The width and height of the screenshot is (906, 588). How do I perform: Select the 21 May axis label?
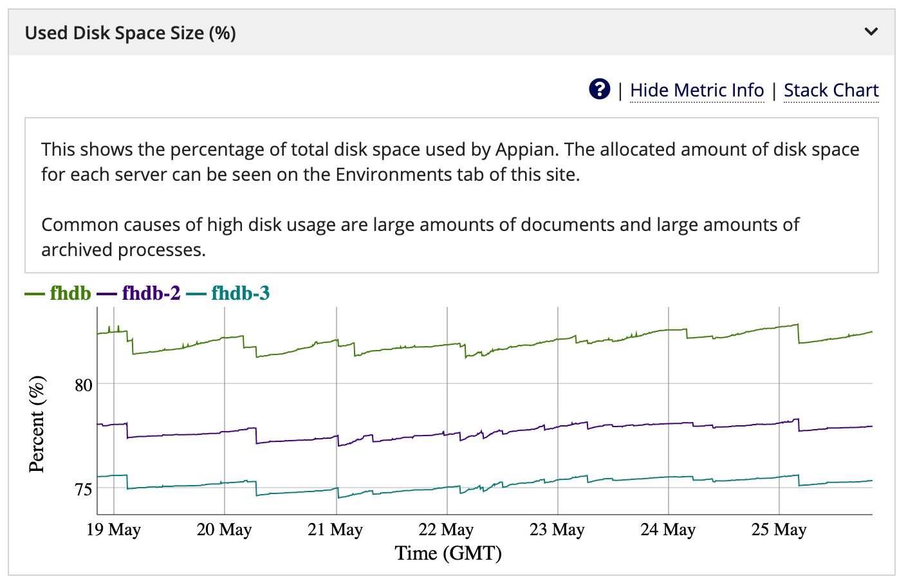(335, 529)
